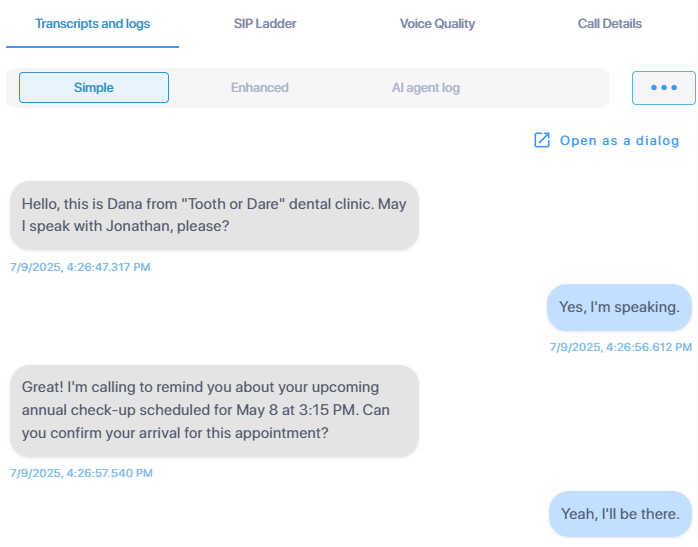Screen dimensions: 698x547
Task: Click the 4:26:56.612 PM timestamp
Action: pyautogui.click(x=621, y=347)
